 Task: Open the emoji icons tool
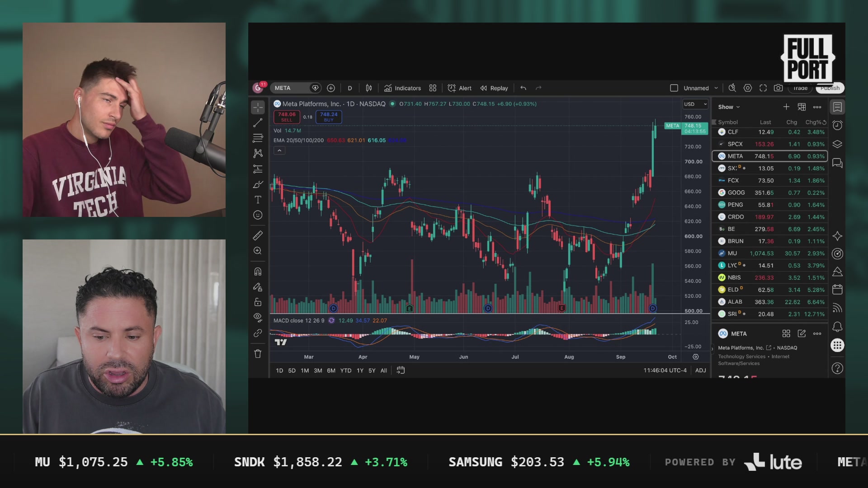click(258, 215)
